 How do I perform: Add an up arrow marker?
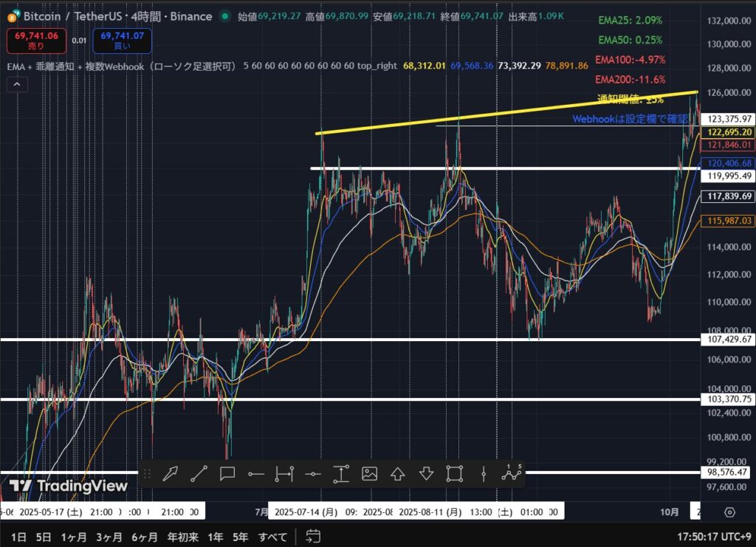pos(398,473)
